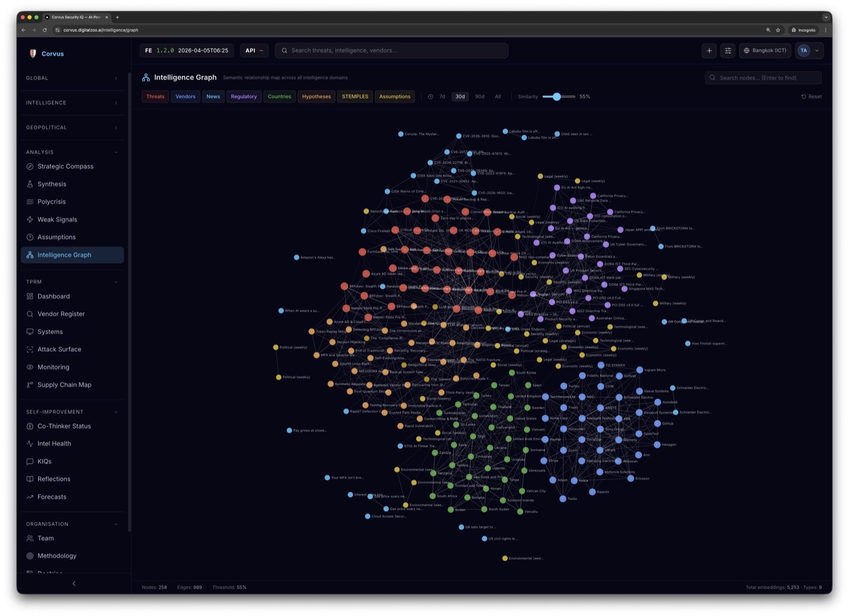Open Vendor Register
Screen dimensions: 849x616
[x=72, y=314]
